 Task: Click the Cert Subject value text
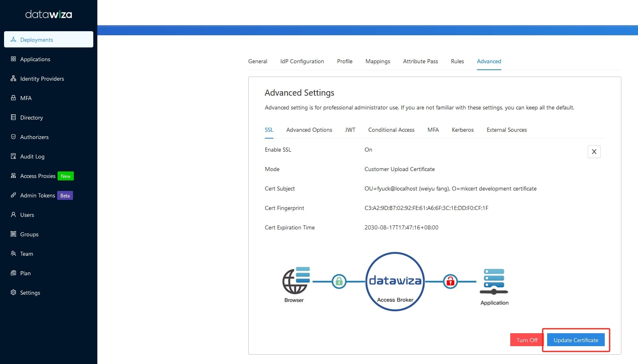click(x=450, y=188)
